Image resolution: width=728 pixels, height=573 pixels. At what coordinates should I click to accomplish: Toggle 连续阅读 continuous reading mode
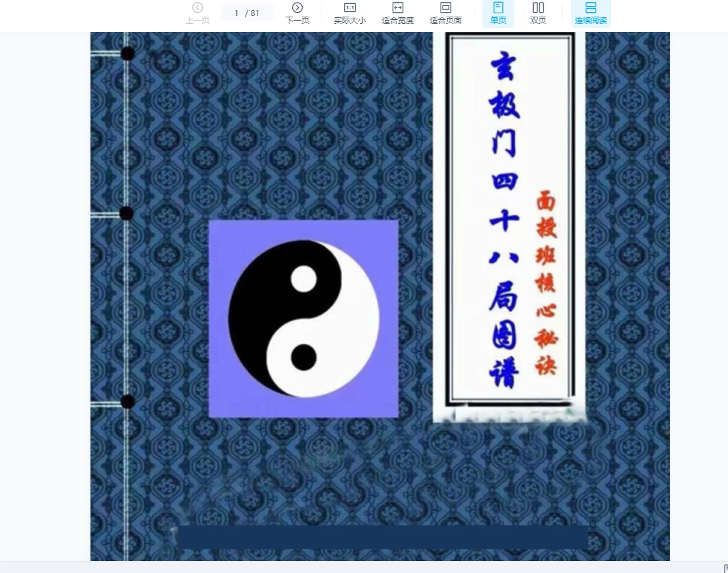click(590, 13)
